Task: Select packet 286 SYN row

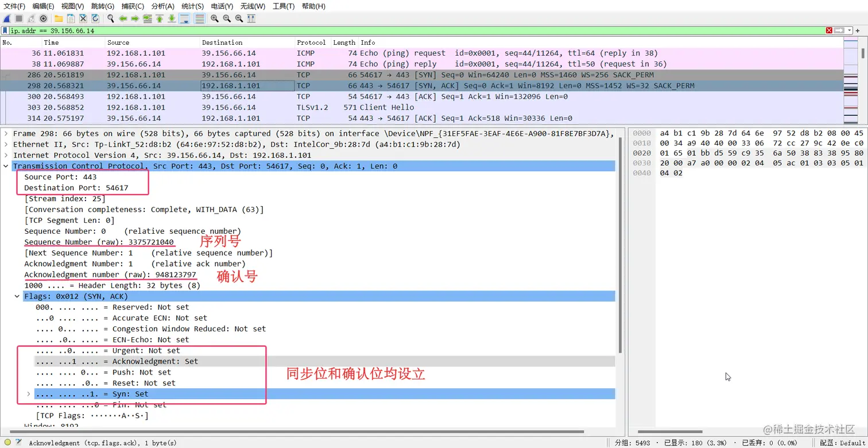Action: click(421, 75)
